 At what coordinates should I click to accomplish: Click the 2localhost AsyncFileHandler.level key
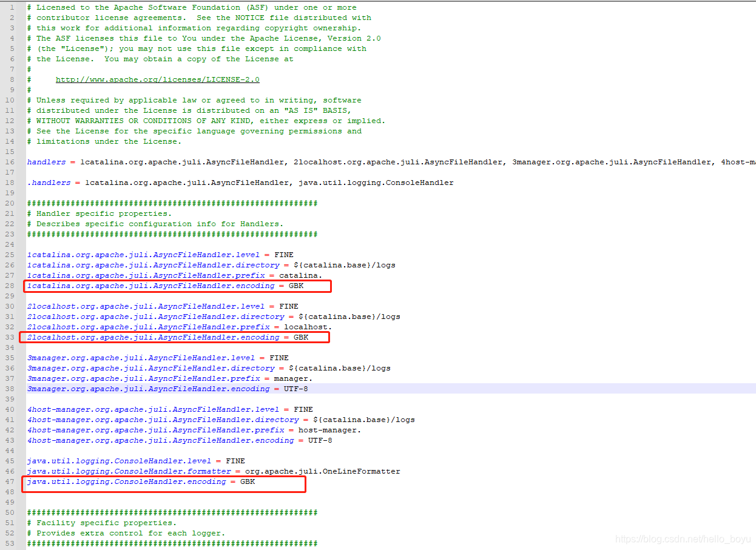[146, 306]
